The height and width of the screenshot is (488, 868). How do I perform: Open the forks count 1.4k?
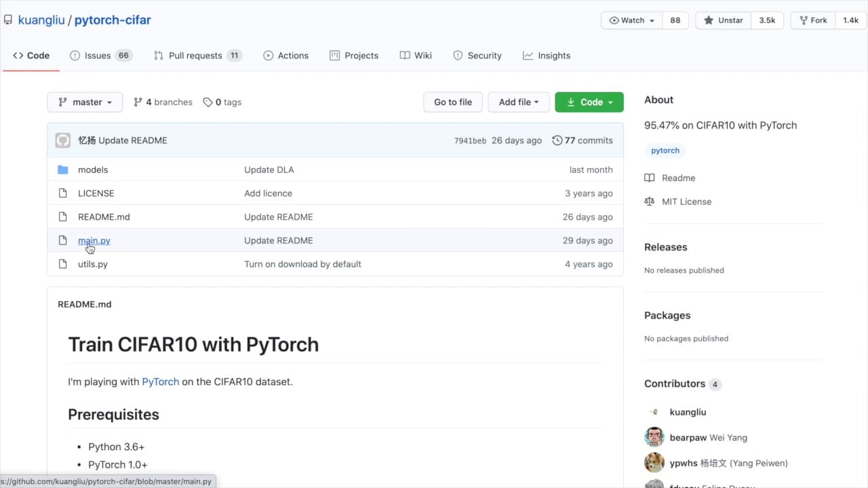[850, 20]
